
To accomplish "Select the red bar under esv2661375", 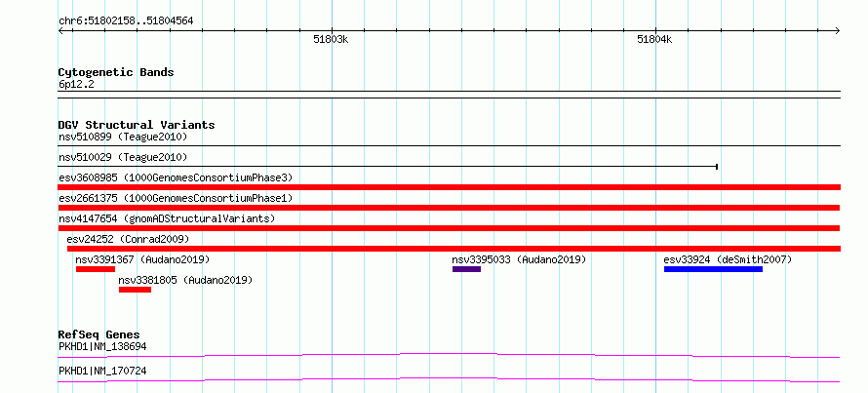I will [x=449, y=208].
